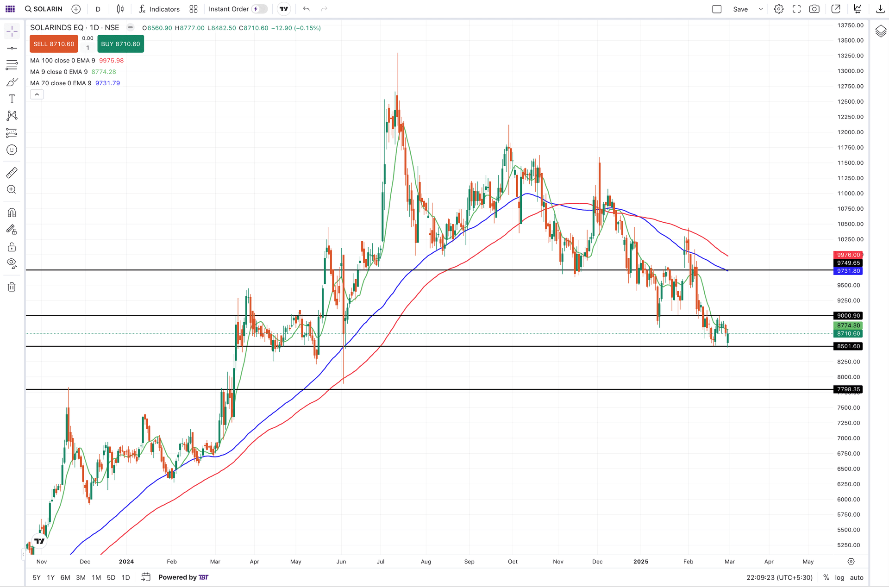Save the chart layout
The image size is (889, 588).
(x=740, y=9)
